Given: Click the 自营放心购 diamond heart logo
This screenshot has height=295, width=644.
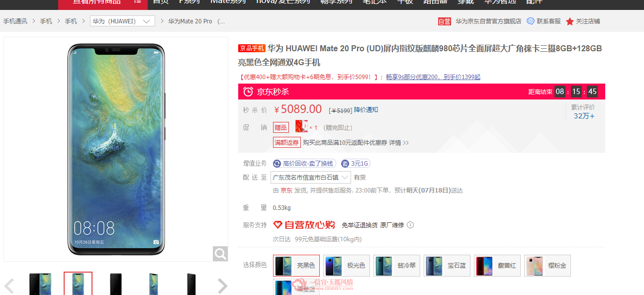Looking at the screenshot, I should coord(278,225).
